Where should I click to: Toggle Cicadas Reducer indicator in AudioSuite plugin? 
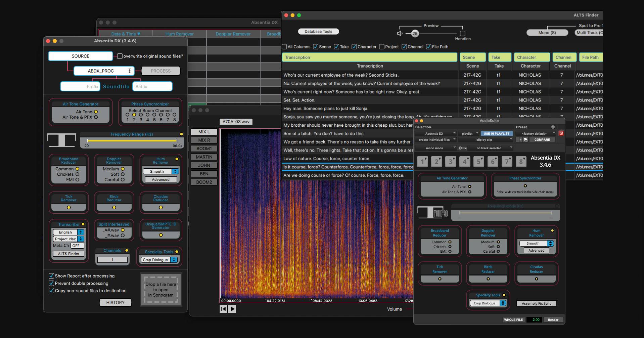pyautogui.click(x=537, y=279)
